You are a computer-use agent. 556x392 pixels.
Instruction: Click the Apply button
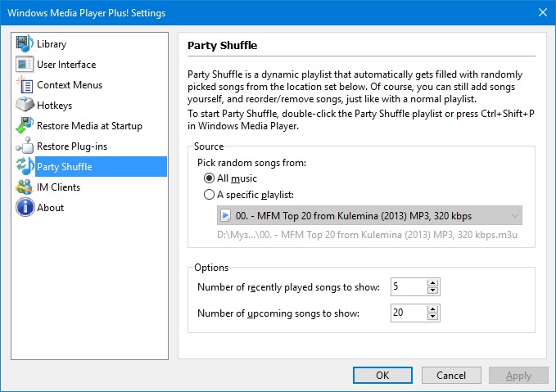pyautogui.click(x=518, y=376)
